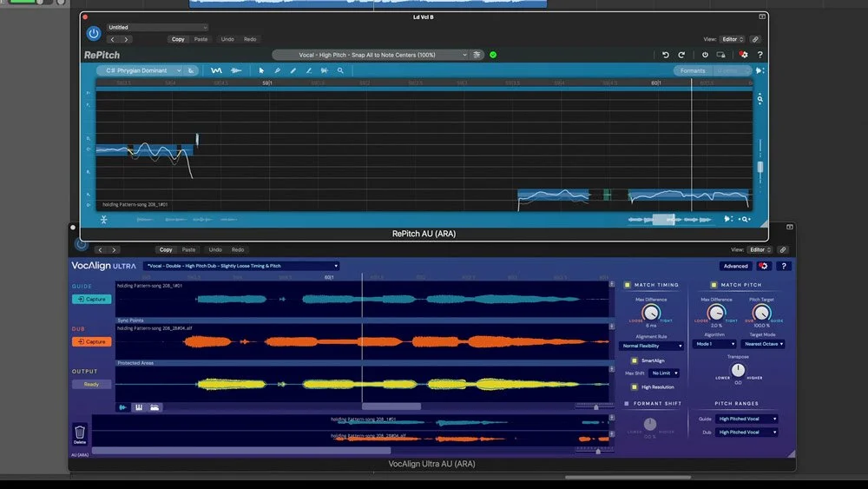Screen dimensions: 868x489
Task: Go to previous preset in RePitch header
Action: point(112,39)
